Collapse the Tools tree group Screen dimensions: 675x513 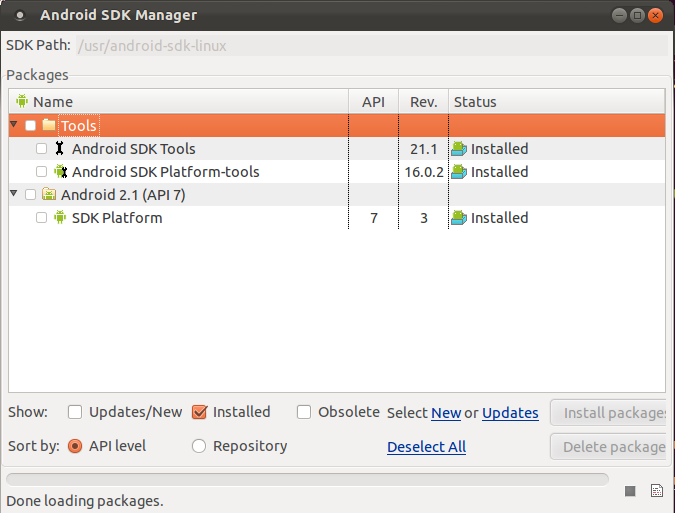pos(14,124)
